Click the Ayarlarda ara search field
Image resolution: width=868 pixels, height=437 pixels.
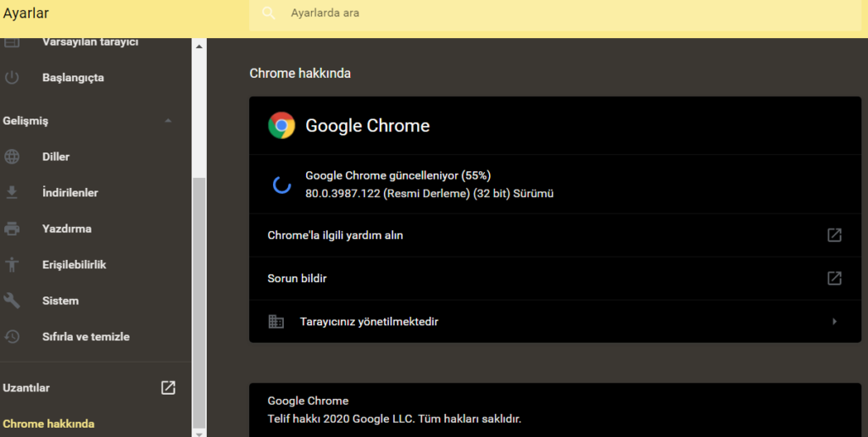coord(554,14)
